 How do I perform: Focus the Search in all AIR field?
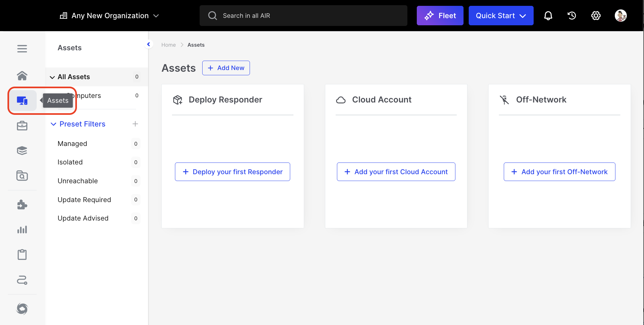(x=303, y=16)
